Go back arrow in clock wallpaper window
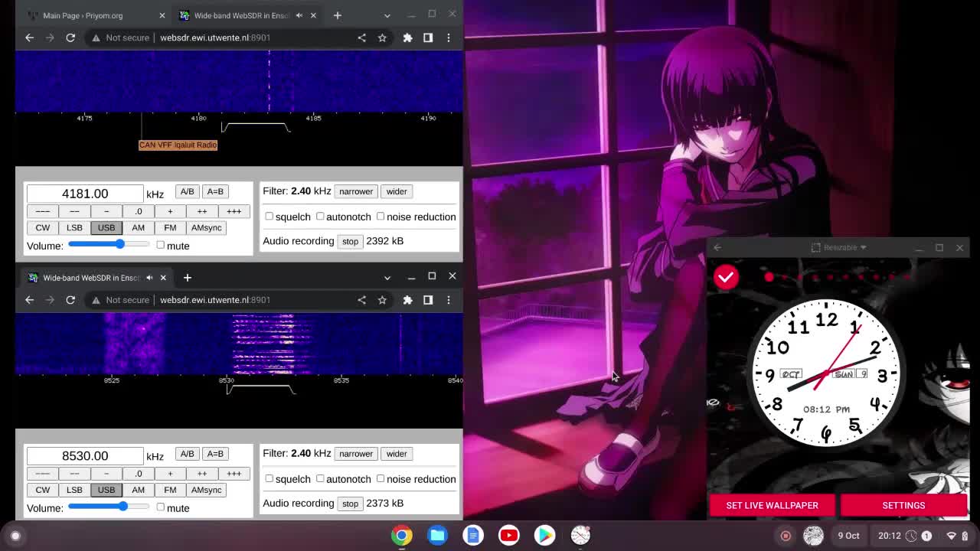Image resolution: width=980 pixels, height=551 pixels. pos(717,247)
